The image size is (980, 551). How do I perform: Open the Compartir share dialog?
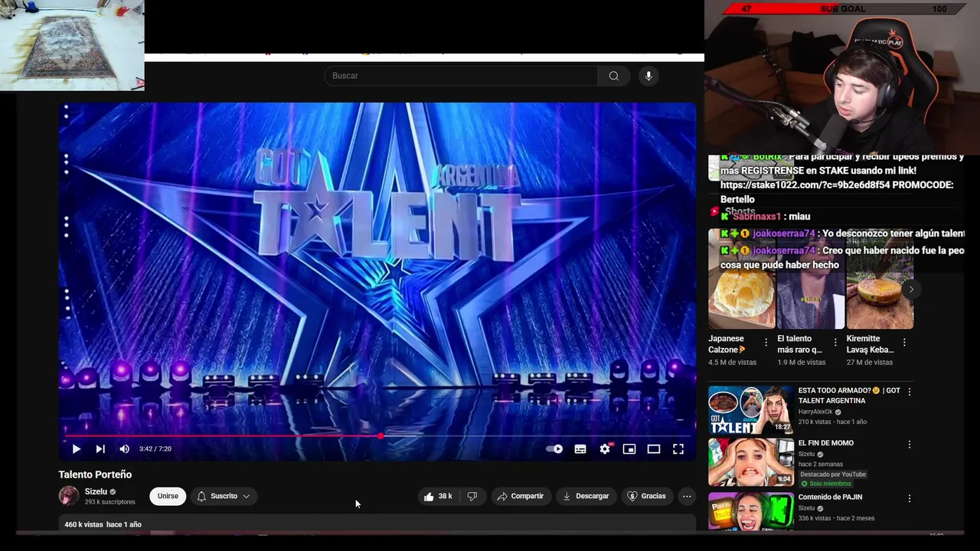(x=521, y=496)
